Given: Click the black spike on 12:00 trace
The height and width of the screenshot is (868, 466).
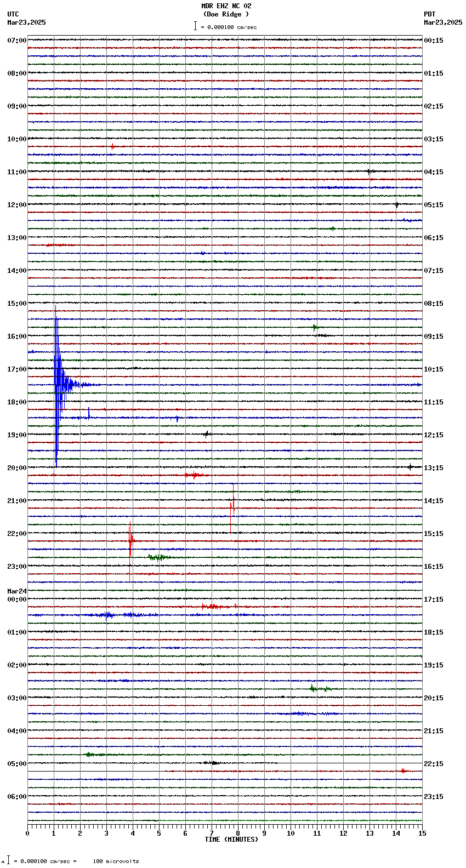Looking at the screenshot, I should pyautogui.click(x=397, y=204).
